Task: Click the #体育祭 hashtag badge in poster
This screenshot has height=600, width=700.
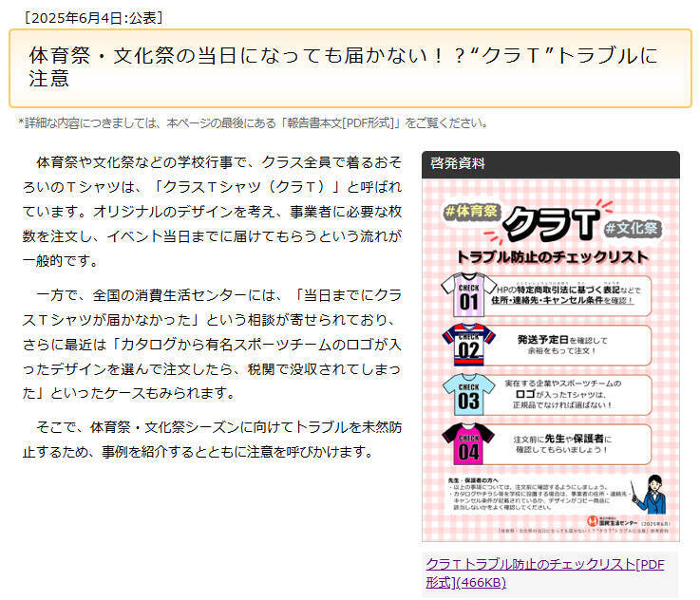Action: (471, 211)
